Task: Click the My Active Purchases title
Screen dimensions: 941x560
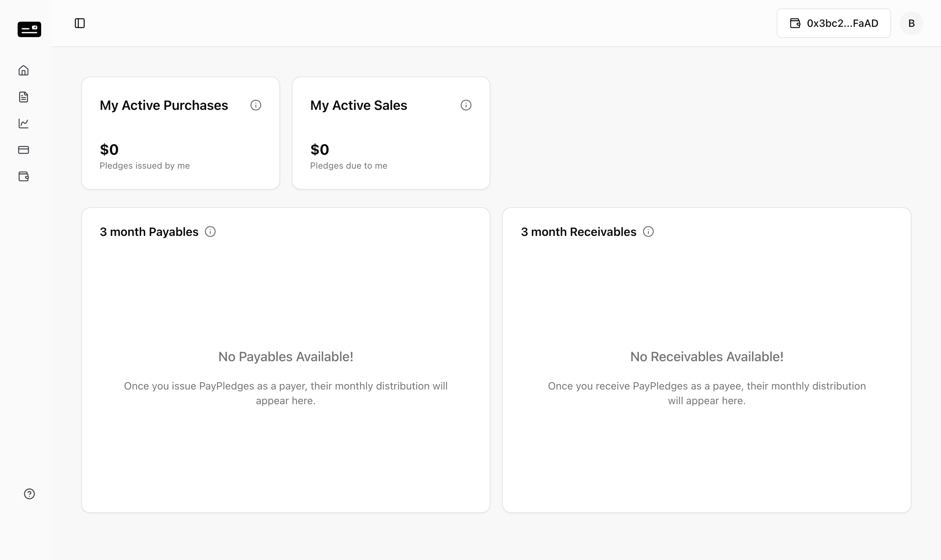Action: click(x=164, y=105)
